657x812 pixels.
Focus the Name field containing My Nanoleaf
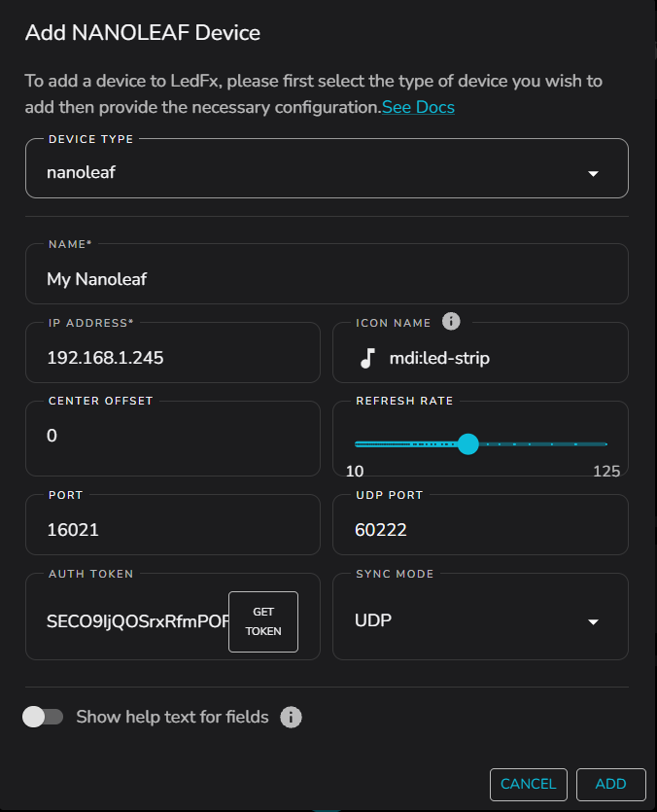[327, 274]
